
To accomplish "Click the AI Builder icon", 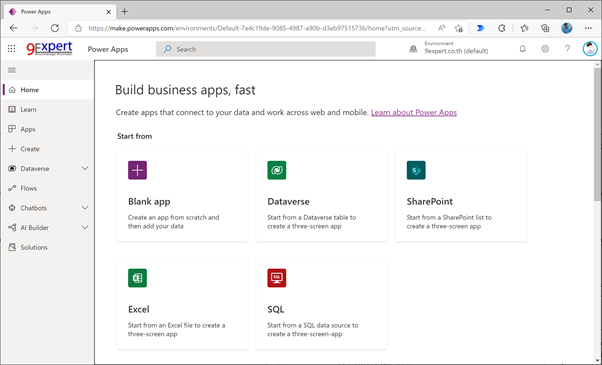I will [12, 228].
